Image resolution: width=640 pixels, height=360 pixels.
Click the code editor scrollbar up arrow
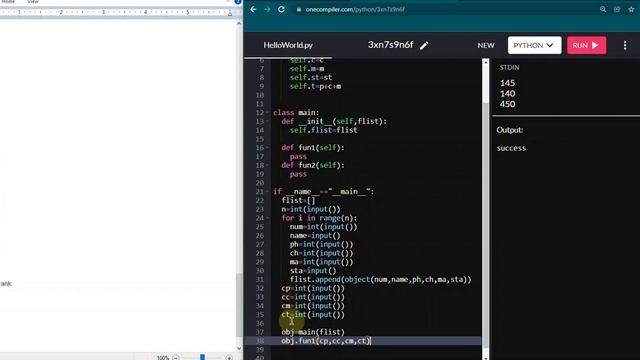(485, 62)
